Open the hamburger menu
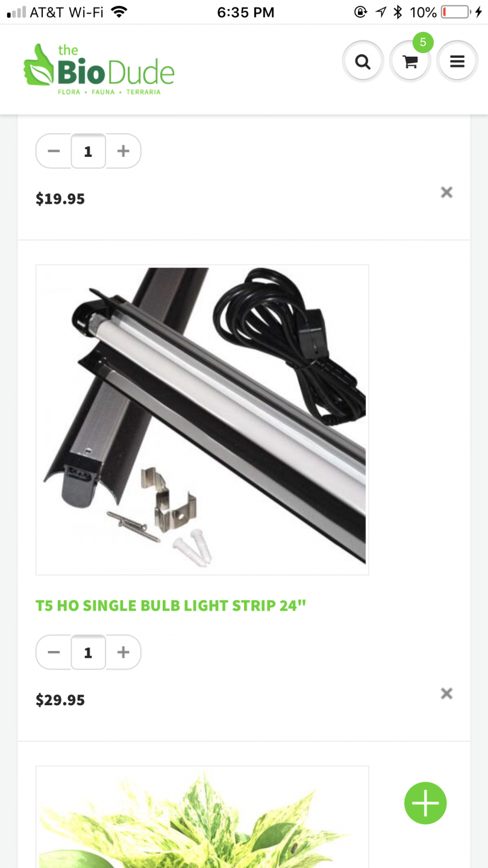 click(457, 61)
